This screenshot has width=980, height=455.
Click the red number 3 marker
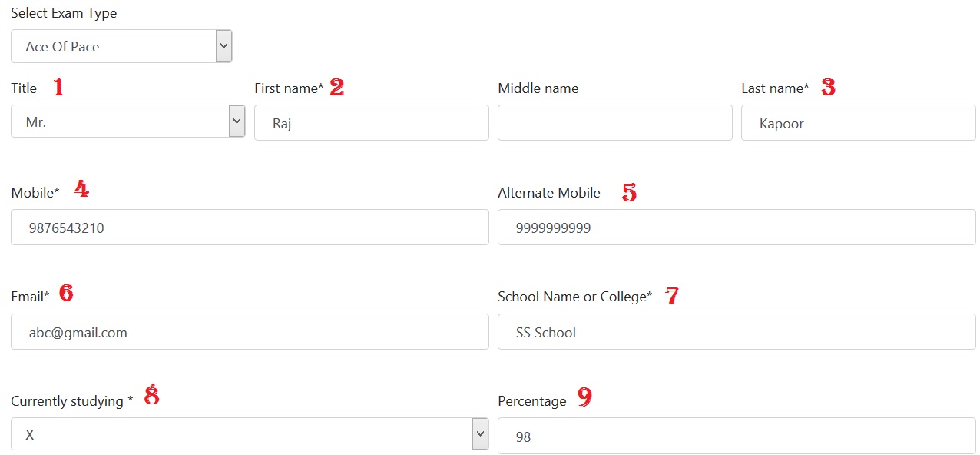[x=828, y=87]
